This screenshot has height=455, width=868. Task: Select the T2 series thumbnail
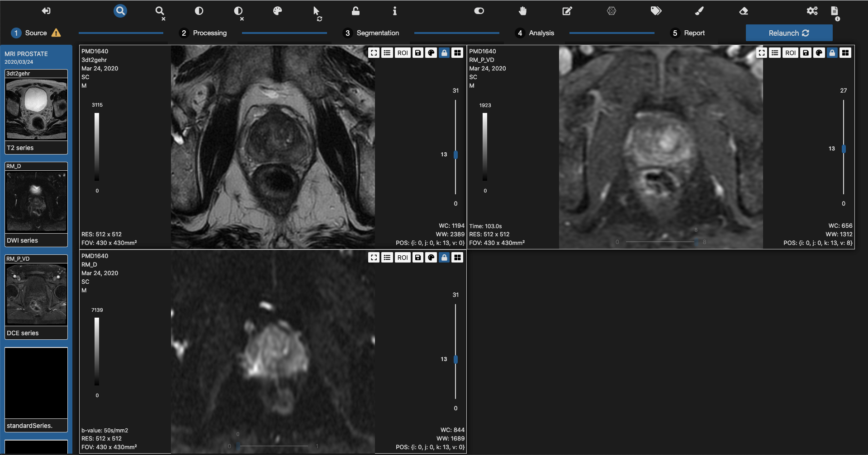point(36,112)
